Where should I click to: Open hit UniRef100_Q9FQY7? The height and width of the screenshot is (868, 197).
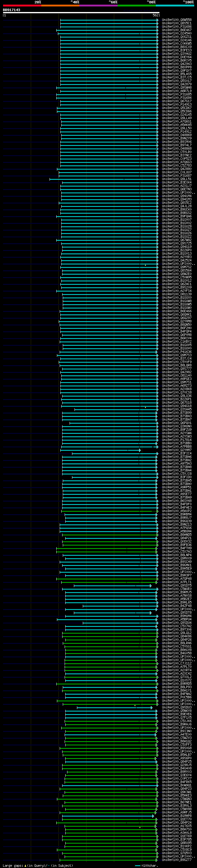177,71
